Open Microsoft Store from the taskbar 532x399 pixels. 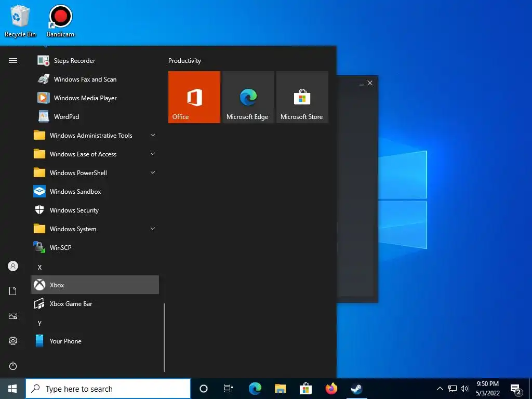click(305, 389)
